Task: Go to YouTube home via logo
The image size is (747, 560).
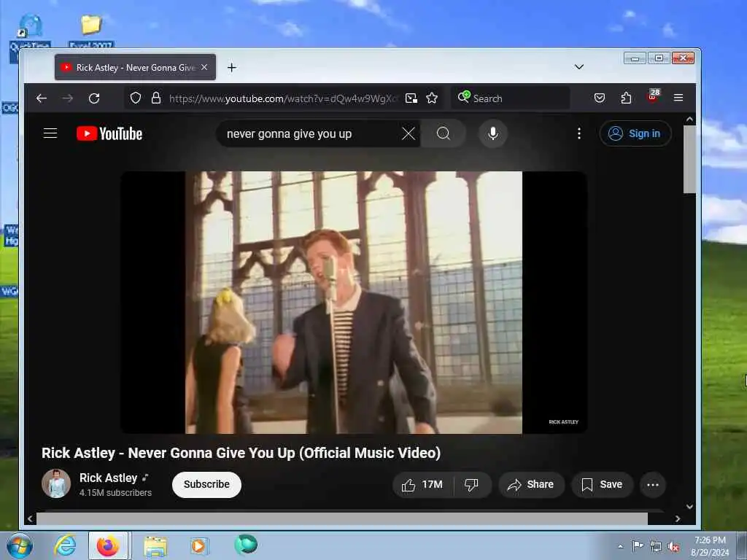Action: 109,134
